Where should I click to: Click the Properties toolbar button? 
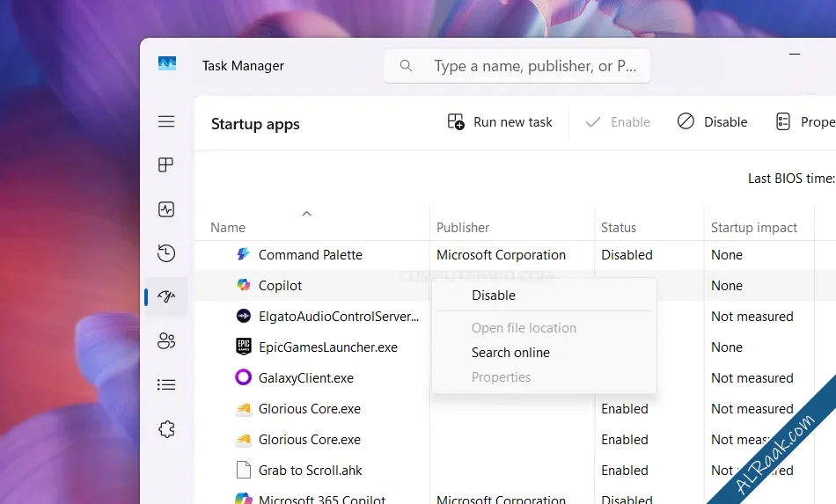tap(805, 122)
